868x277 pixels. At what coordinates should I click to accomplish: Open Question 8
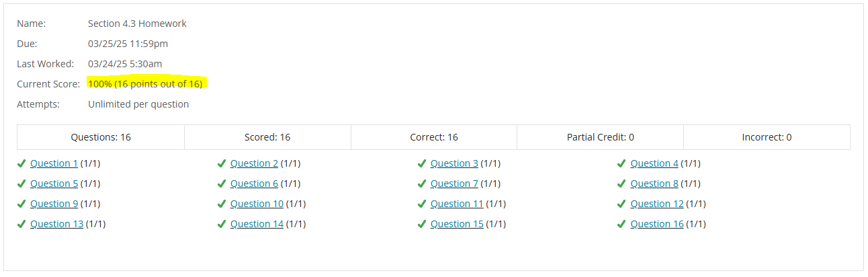[x=654, y=184]
